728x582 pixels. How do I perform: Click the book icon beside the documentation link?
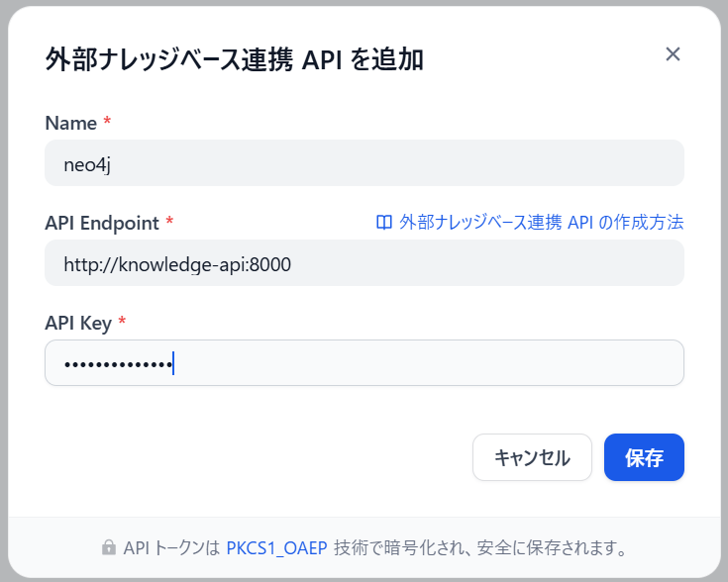384,223
